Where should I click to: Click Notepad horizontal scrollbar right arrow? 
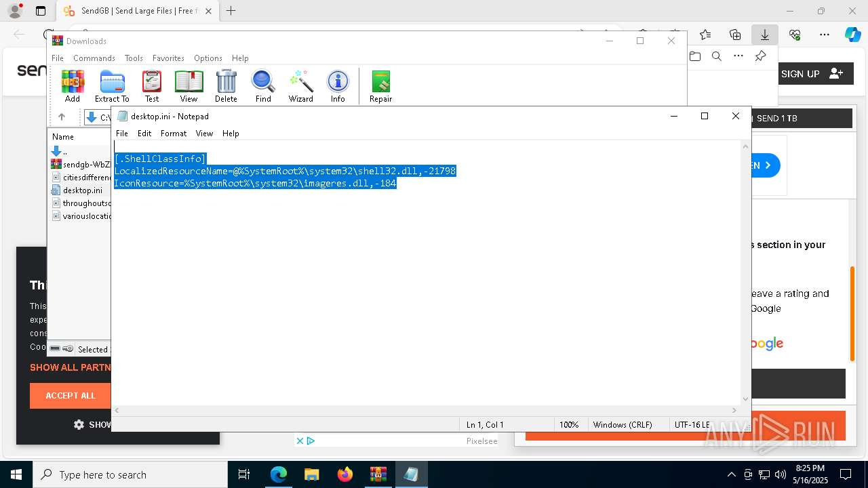(x=734, y=410)
